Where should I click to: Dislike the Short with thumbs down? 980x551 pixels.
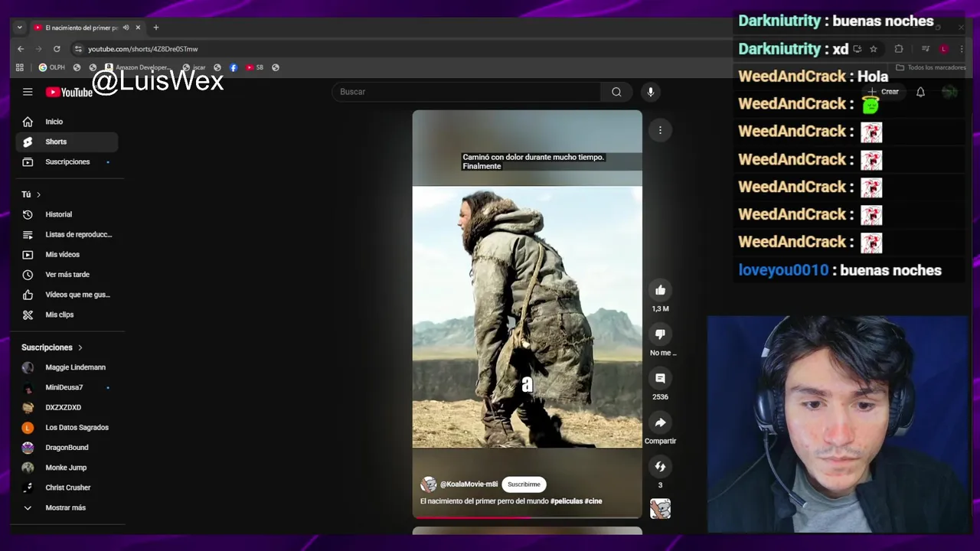click(660, 334)
